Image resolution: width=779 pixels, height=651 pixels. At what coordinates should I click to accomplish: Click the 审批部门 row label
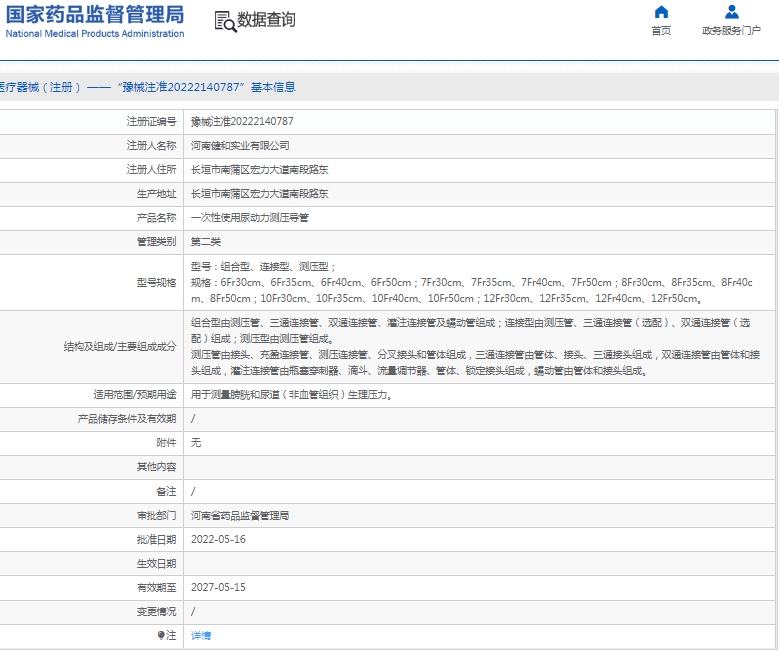pos(156,515)
